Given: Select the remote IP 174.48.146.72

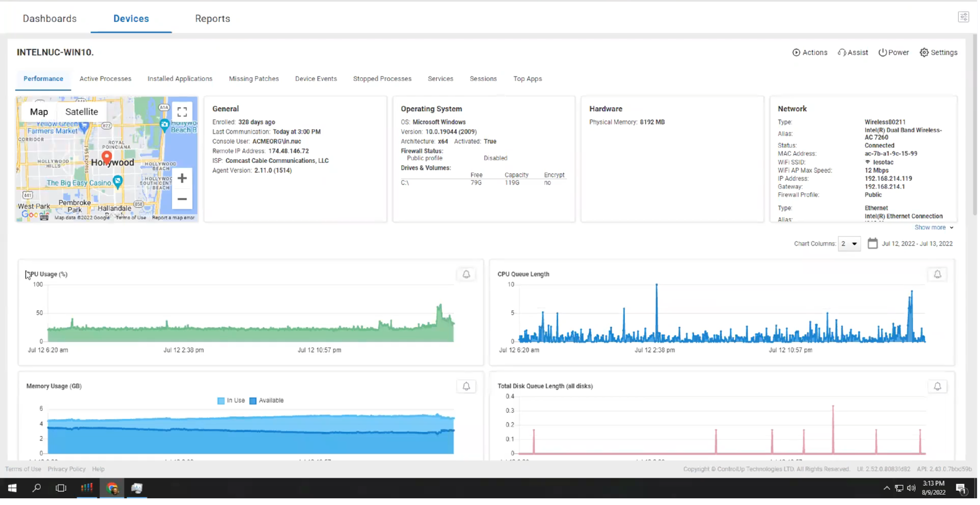Looking at the screenshot, I should tap(289, 151).
